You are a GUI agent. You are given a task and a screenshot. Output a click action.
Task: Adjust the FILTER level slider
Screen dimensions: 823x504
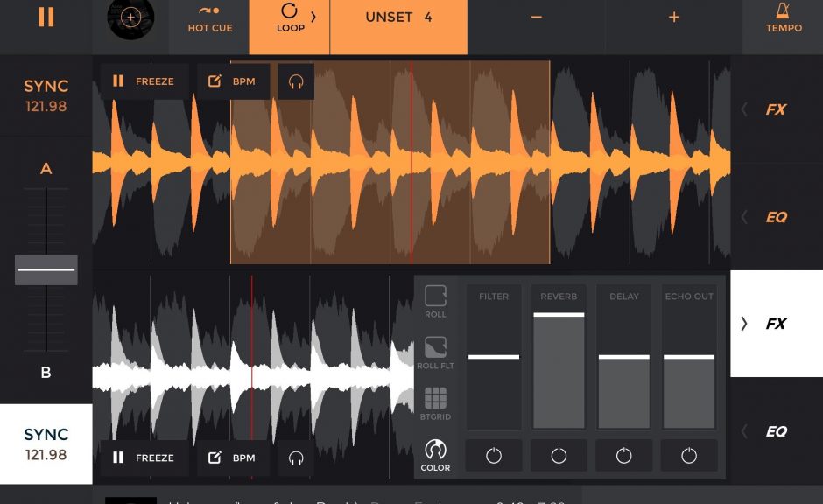click(x=495, y=358)
